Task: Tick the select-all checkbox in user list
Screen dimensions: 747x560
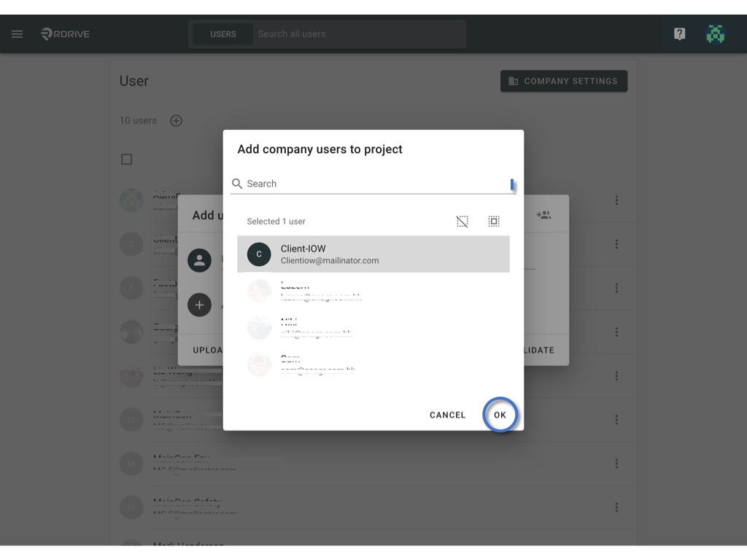Action: [x=127, y=159]
